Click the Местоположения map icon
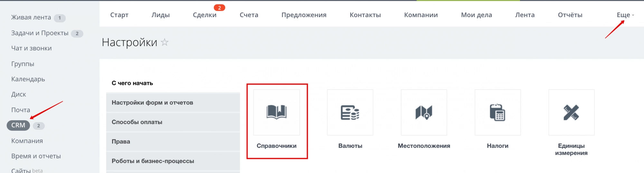 coord(424,112)
